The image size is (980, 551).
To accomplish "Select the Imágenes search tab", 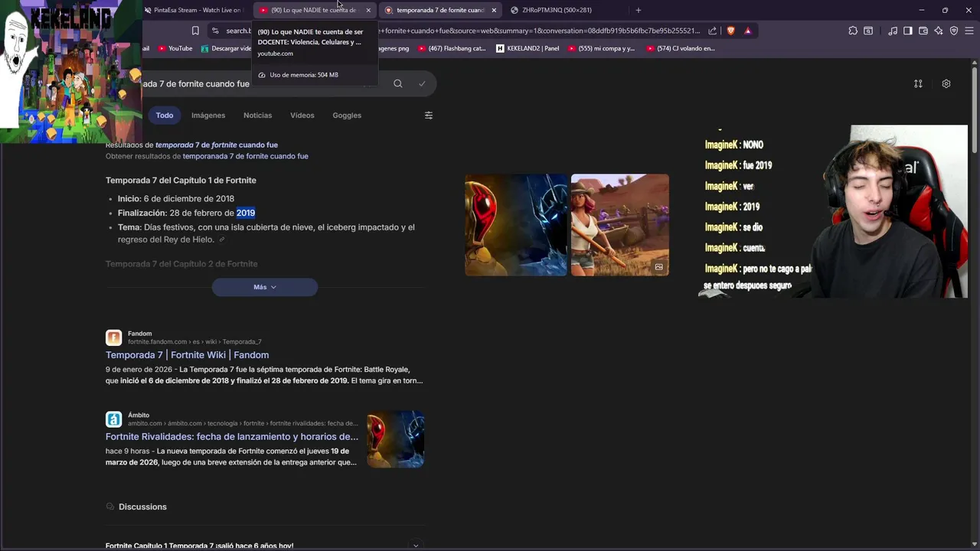I will pyautogui.click(x=208, y=116).
